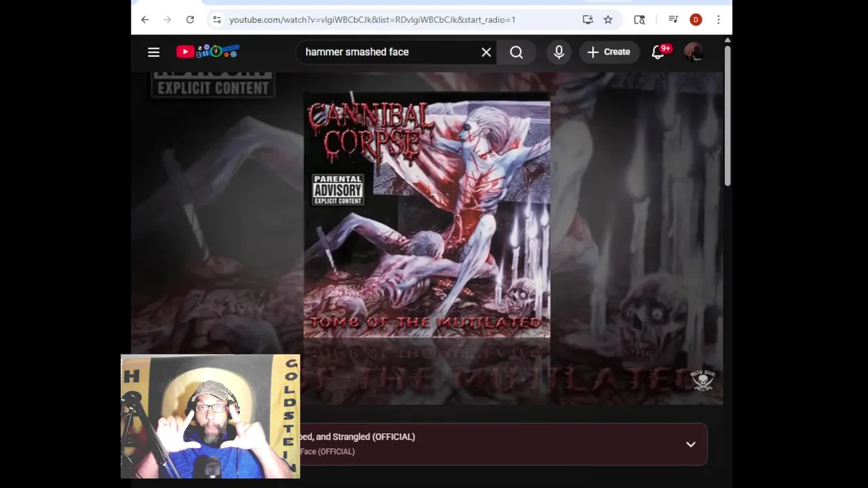
Task: Open the Chrome three-dot menu
Action: (x=718, y=20)
